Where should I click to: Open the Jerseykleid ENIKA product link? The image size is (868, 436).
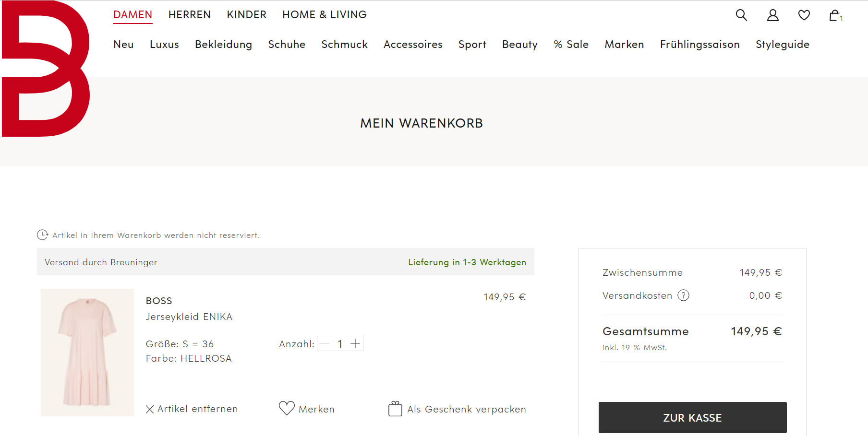pyautogui.click(x=189, y=317)
